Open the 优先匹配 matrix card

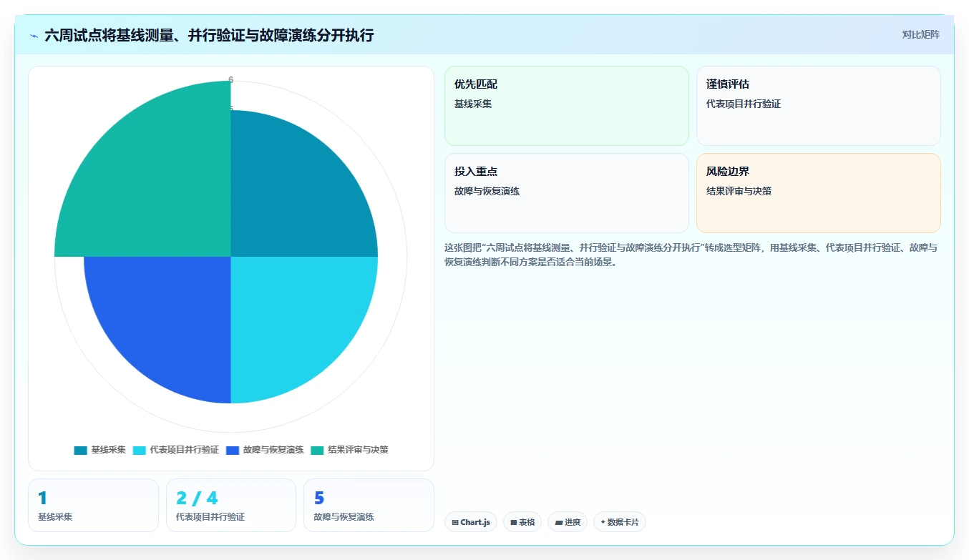click(x=566, y=106)
